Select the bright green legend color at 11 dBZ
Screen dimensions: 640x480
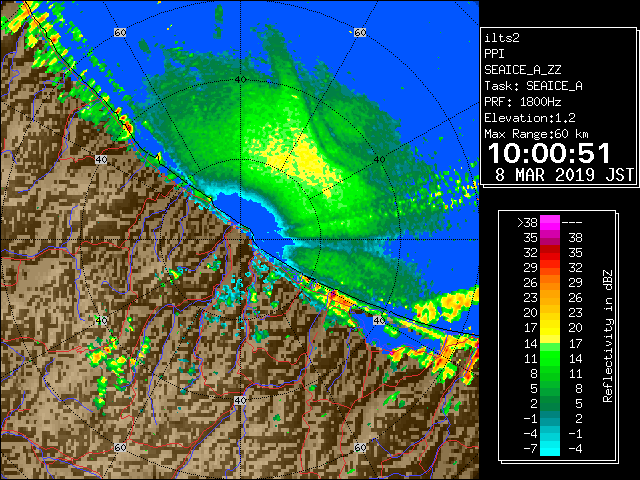[x=550, y=358]
